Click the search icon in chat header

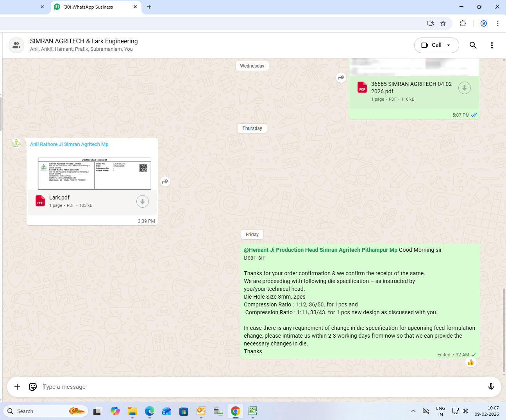pos(473,45)
